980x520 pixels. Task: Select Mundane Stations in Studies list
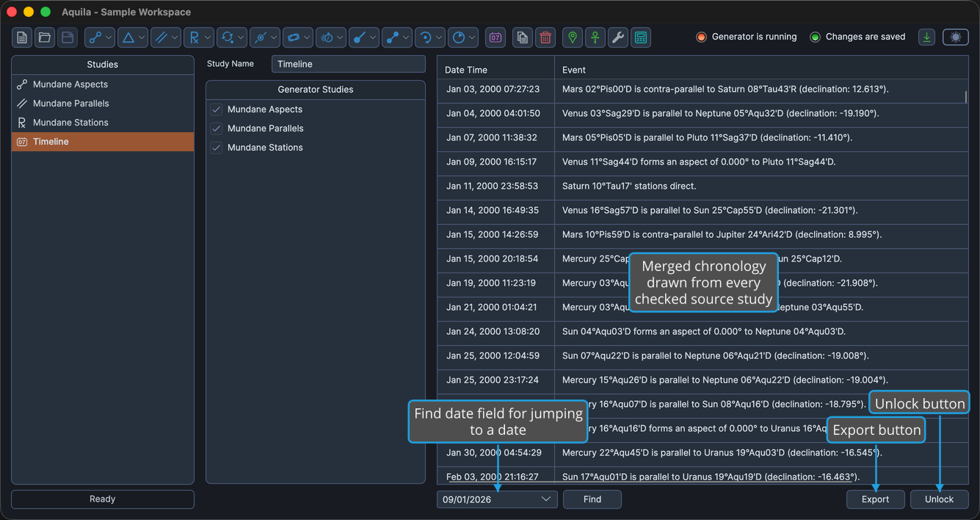103,123
